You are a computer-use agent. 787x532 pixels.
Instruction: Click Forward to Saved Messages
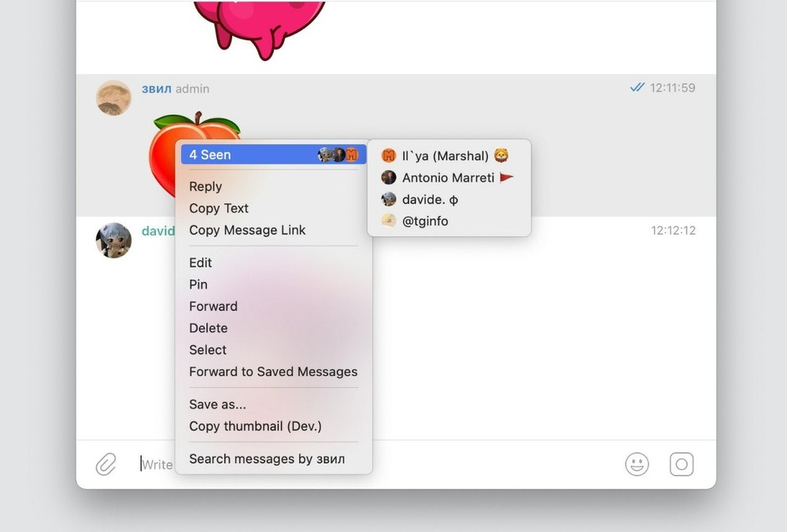(x=273, y=371)
